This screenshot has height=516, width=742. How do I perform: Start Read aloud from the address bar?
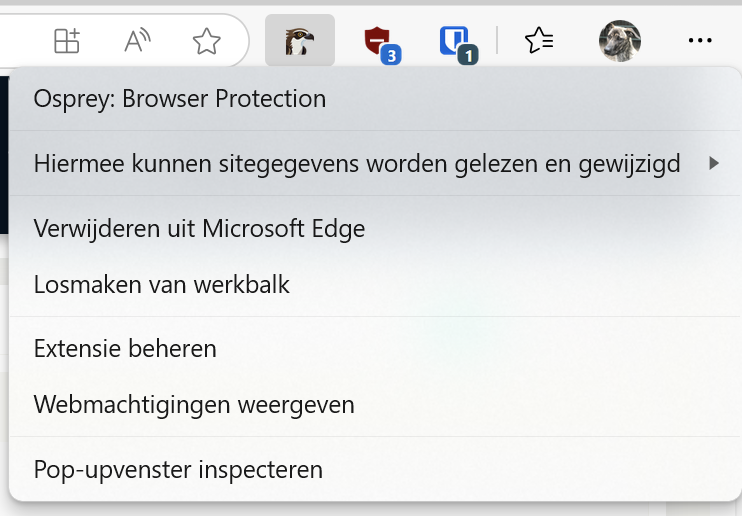pos(137,41)
